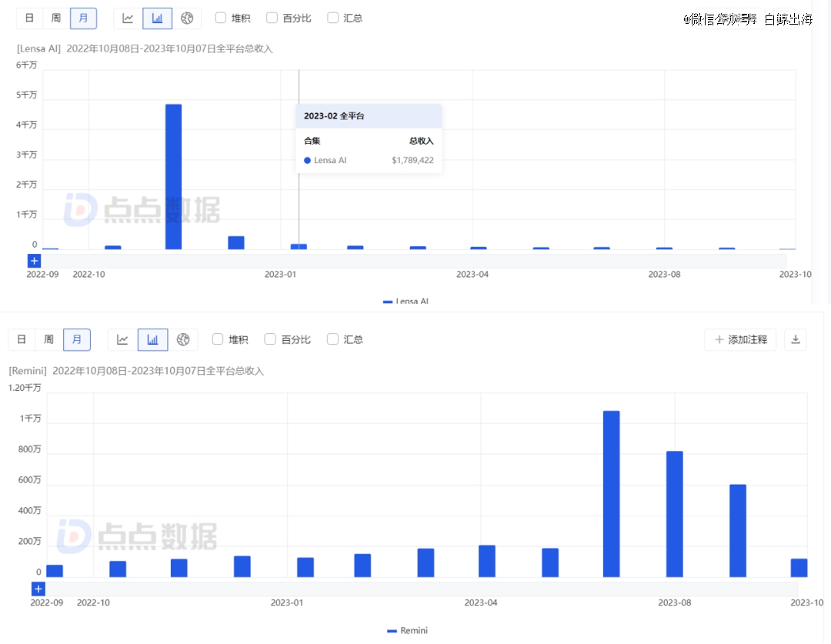
Task: Enable 百分比 checkbox in Lensa AI panel
Action: (x=272, y=18)
